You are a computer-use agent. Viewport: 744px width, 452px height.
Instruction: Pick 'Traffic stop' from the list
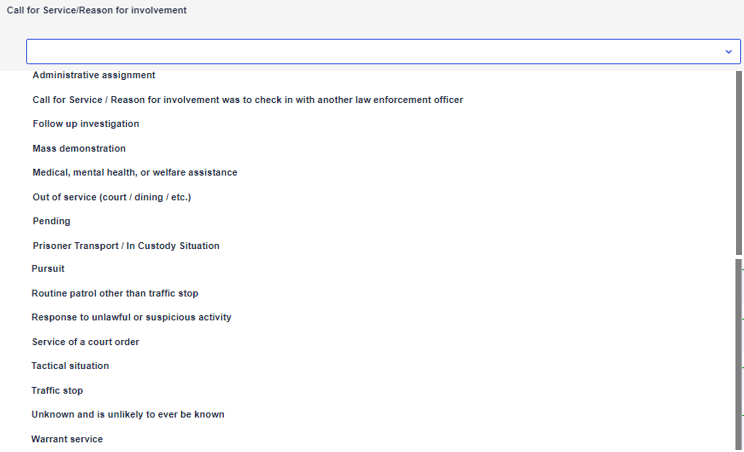pos(57,391)
